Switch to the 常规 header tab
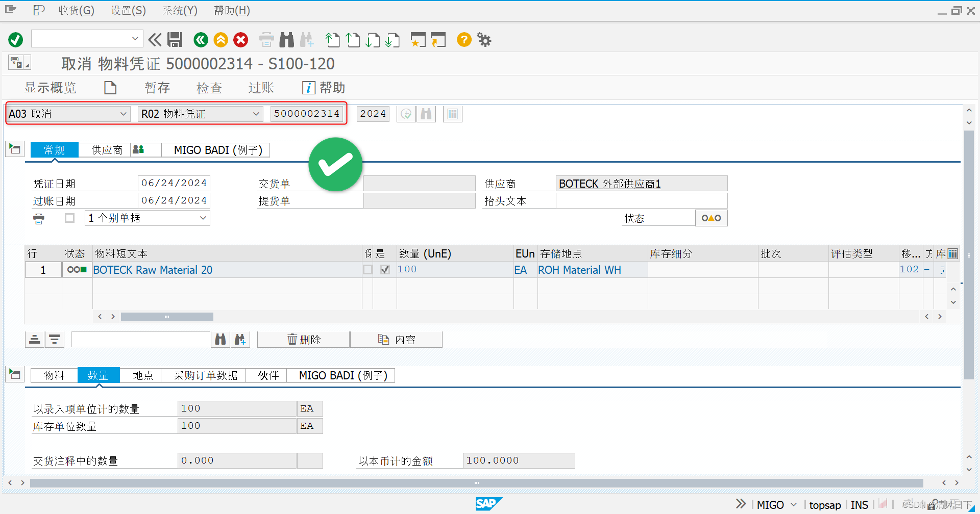This screenshot has width=980, height=514. point(55,150)
